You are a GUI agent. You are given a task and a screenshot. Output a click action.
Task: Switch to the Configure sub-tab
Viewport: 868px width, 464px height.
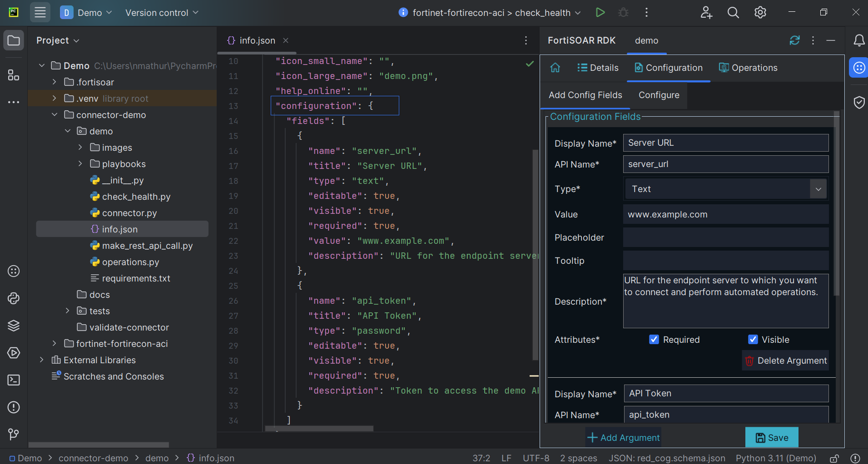tap(659, 95)
